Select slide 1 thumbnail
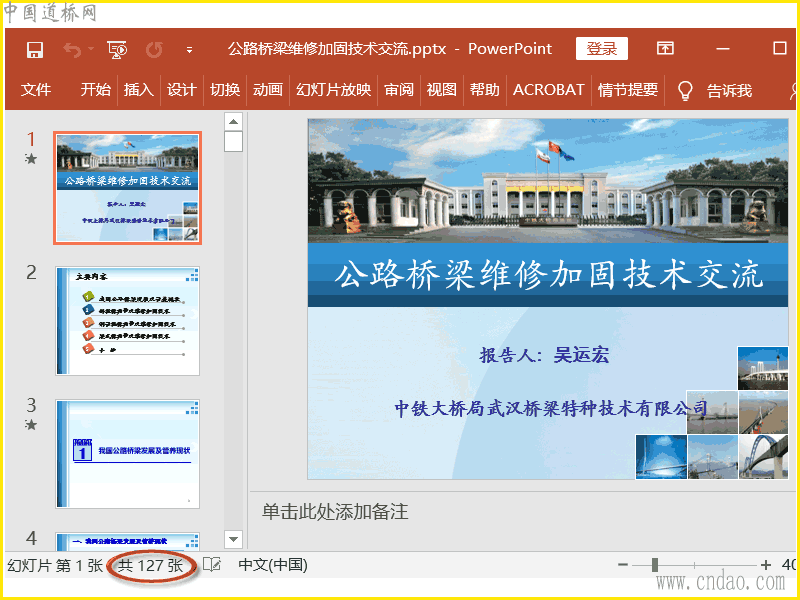Viewport: 800px width, 600px height. pyautogui.click(x=128, y=188)
